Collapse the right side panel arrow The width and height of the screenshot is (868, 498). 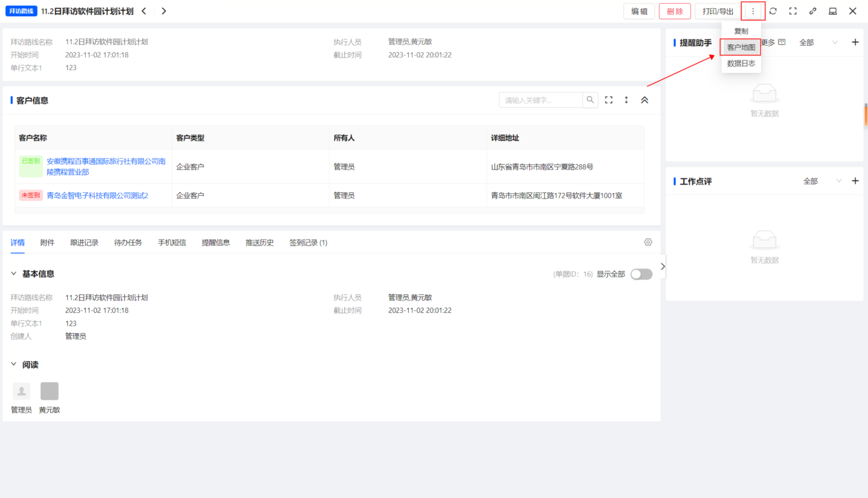663,266
